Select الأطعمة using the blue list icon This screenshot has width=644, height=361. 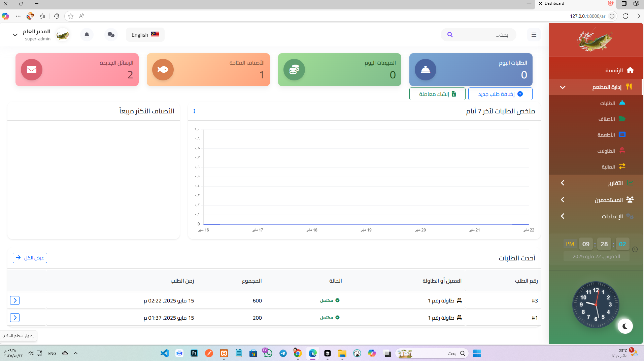[x=622, y=135]
